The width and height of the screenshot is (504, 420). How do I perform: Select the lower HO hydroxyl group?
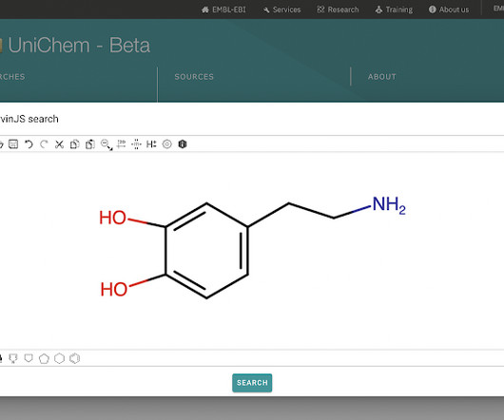[x=114, y=289]
